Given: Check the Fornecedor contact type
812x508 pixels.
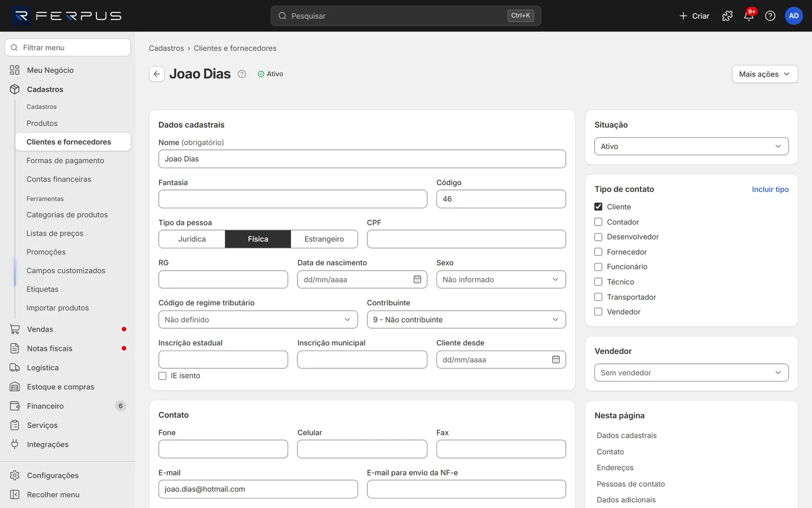Looking at the screenshot, I should (598, 252).
